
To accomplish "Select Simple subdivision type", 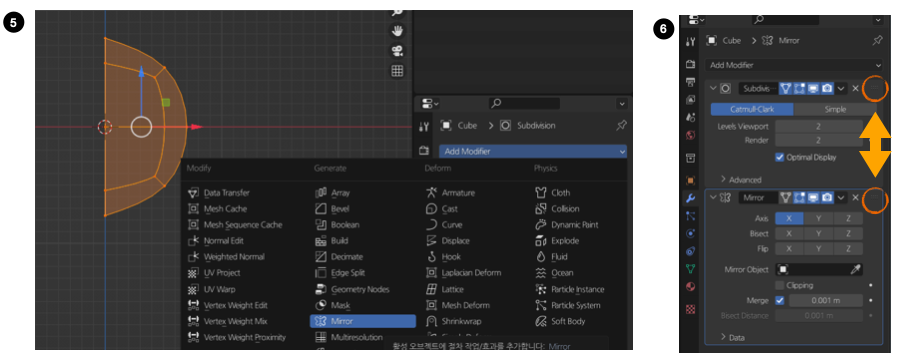I will 835,109.
